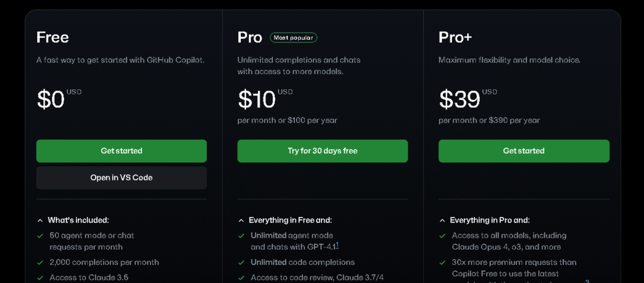
Task: Open footnote 1 after GPT-4.1
Action: (x=337, y=245)
